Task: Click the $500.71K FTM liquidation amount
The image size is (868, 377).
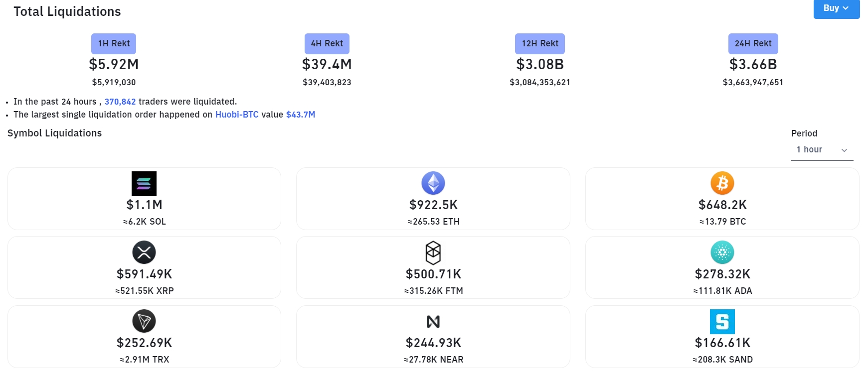Action: [x=433, y=274]
